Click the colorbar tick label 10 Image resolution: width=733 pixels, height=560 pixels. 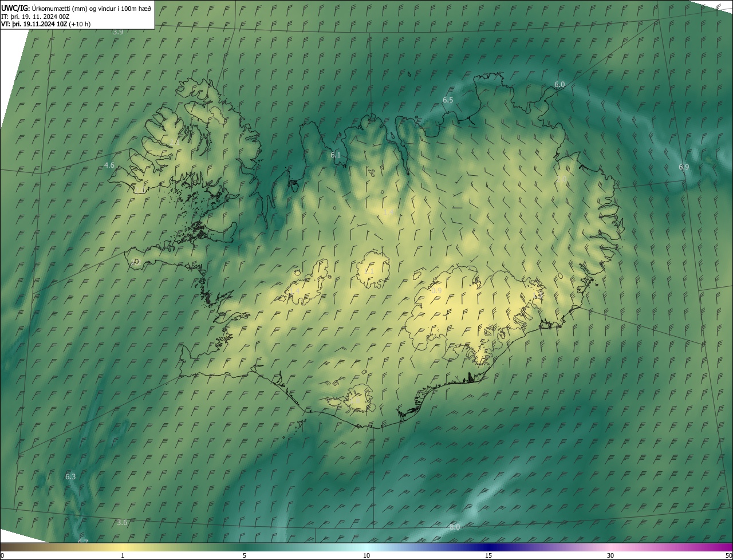[366, 556]
